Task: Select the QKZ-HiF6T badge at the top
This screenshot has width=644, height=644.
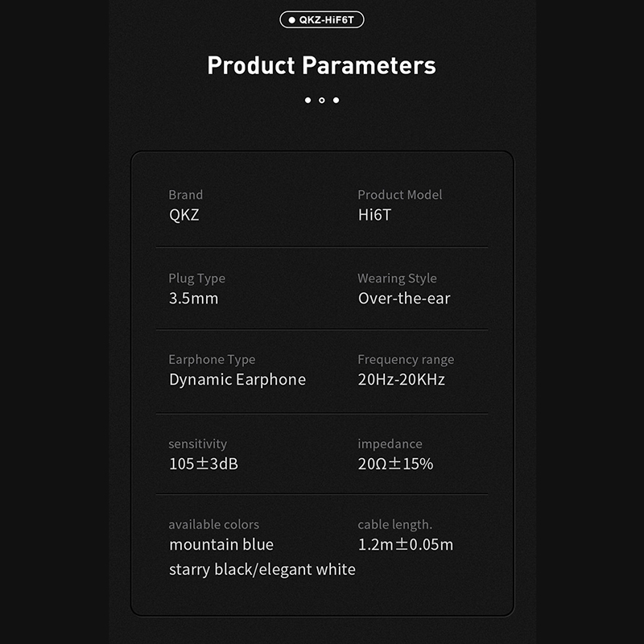Action: tap(322, 19)
